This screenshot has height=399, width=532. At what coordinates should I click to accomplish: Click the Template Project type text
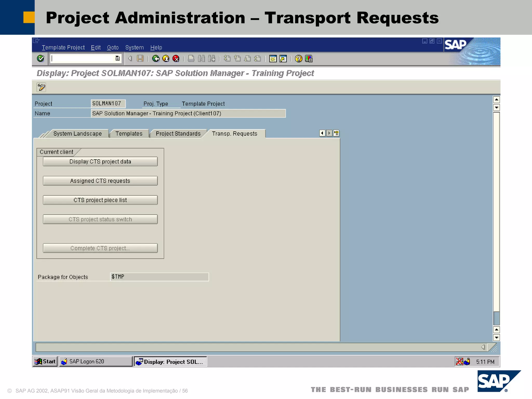pos(203,104)
